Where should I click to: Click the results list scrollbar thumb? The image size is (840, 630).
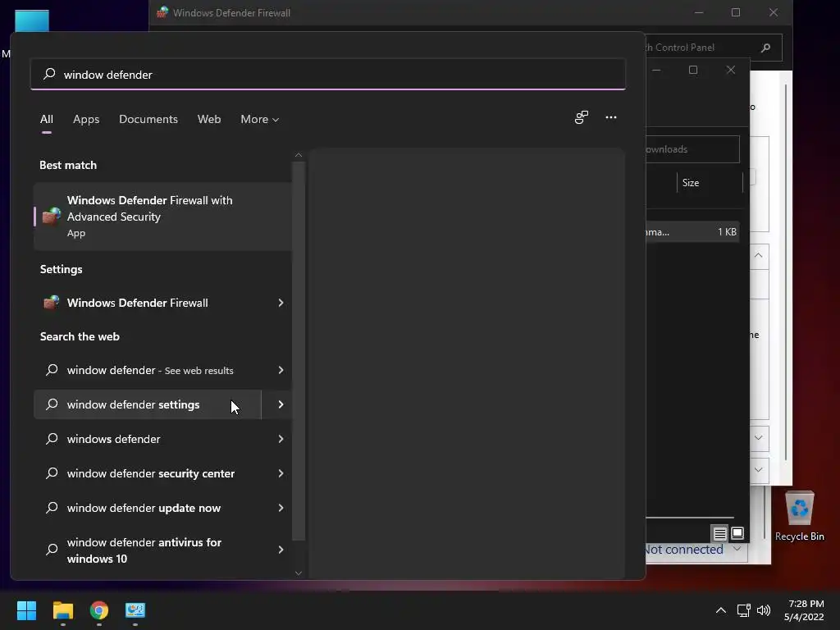tap(299, 351)
